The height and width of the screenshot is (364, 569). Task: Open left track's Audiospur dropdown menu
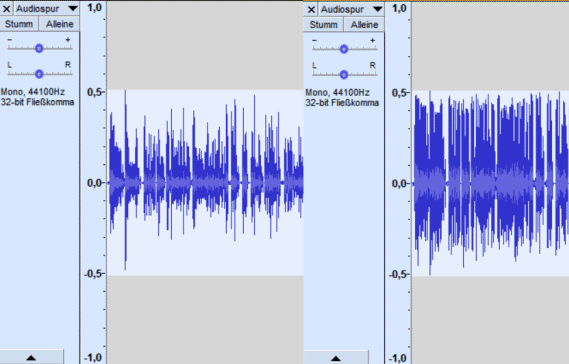47,9
